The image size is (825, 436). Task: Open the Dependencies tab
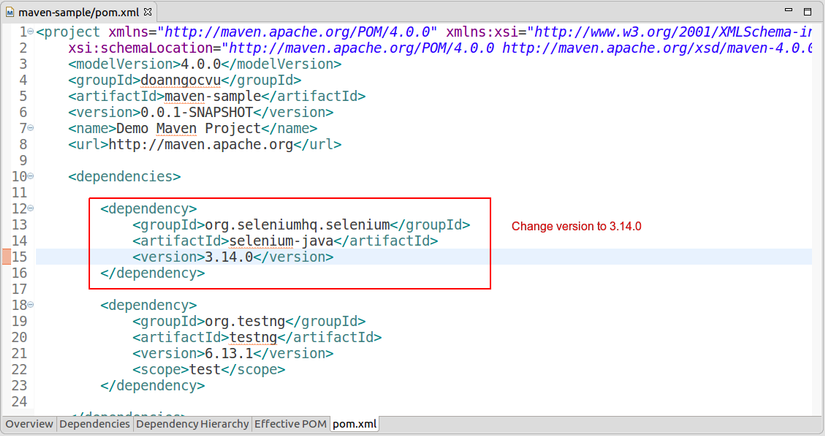[94, 424]
